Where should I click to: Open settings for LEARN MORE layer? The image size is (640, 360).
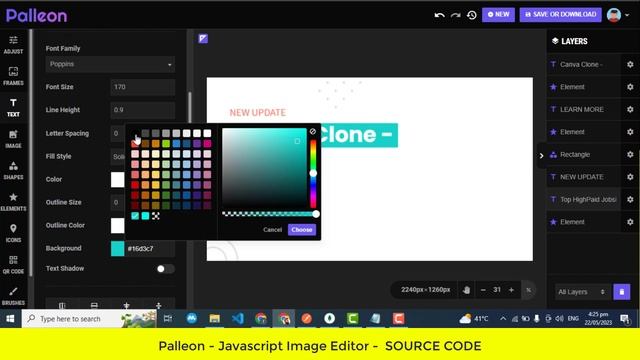(x=630, y=109)
